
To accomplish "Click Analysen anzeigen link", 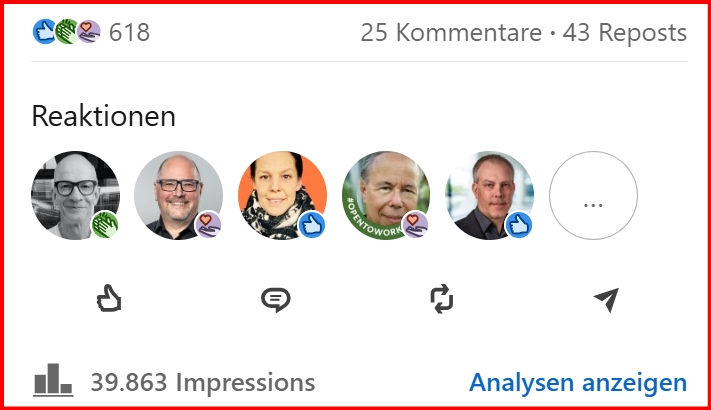I will pos(578,383).
